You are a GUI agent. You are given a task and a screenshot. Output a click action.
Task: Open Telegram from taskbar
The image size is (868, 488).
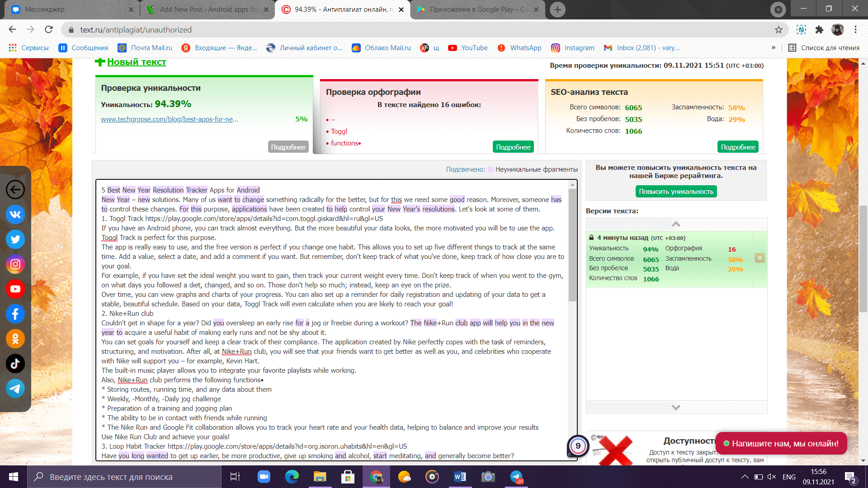pos(516,477)
